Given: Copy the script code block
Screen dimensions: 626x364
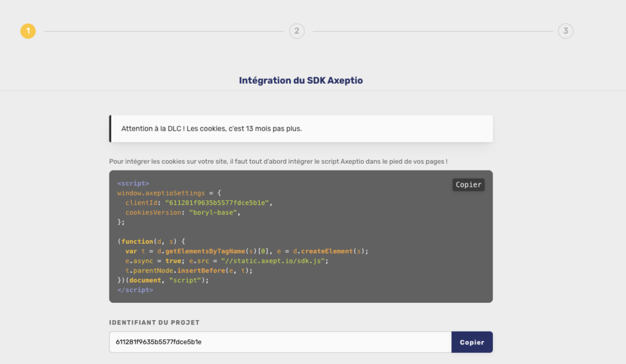Looking at the screenshot, I should 468,184.
